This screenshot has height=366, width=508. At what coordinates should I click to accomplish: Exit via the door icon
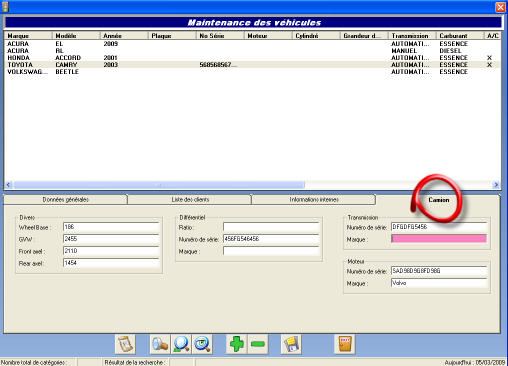(345, 344)
